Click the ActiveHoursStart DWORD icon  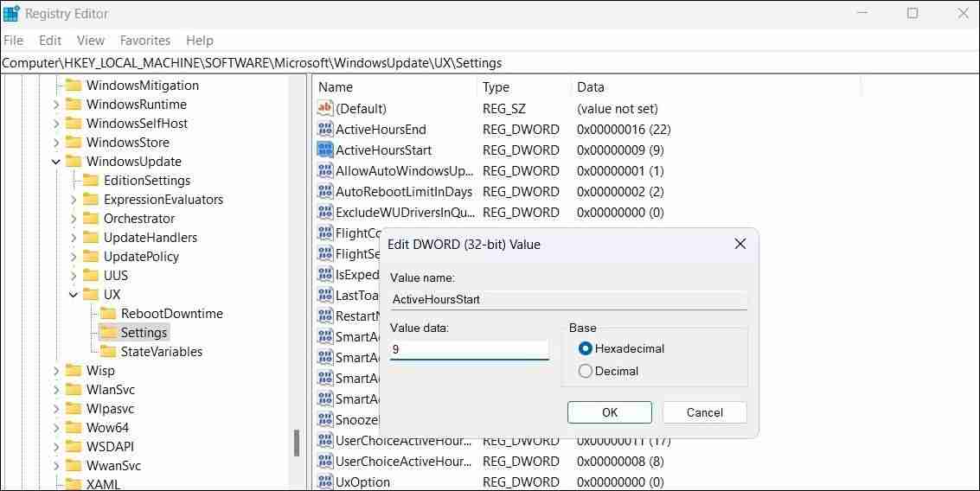click(325, 150)
